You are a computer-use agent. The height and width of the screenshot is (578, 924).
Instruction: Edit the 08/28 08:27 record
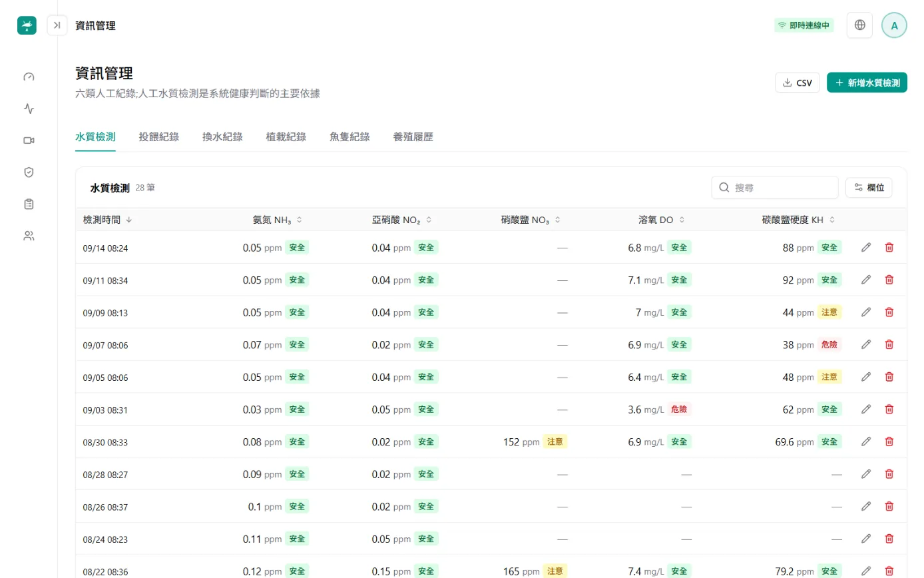click(866, 473)
